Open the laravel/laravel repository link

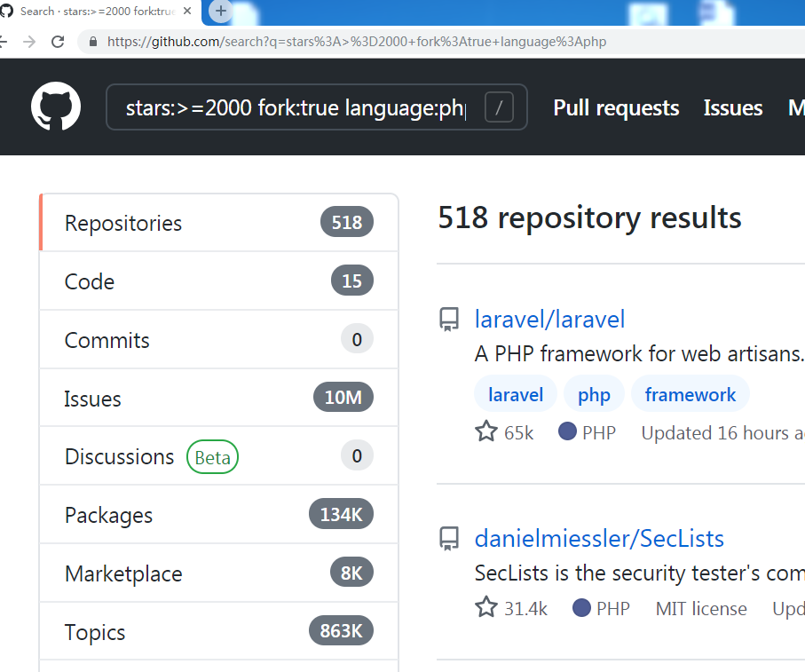pyautogui.click(x=550, y=320)
